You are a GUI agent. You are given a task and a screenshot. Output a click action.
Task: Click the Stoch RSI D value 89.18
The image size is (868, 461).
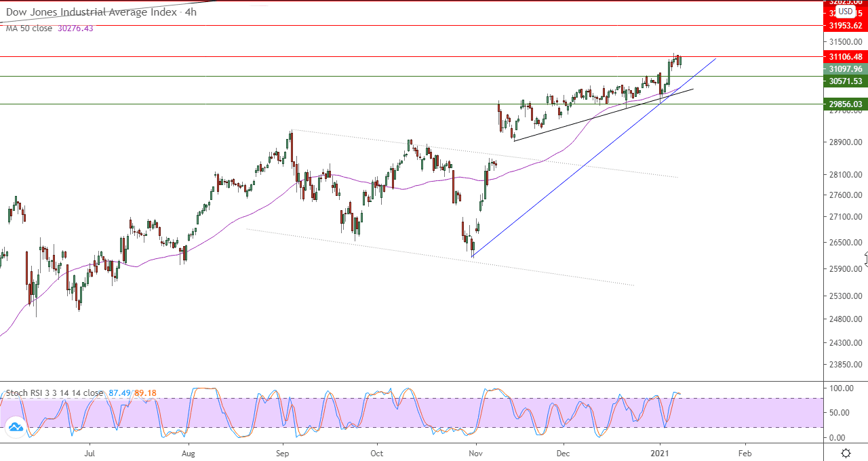tap(145, 393)
